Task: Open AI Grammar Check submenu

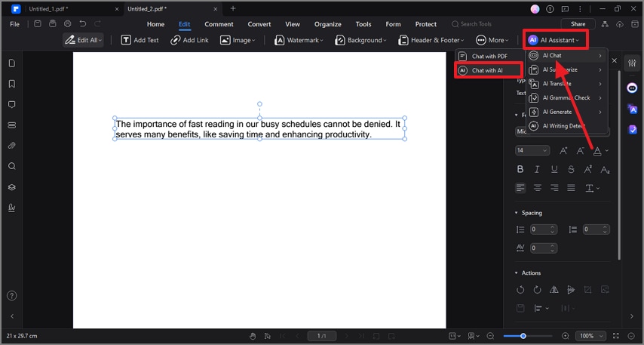Action: coord(567,98)
